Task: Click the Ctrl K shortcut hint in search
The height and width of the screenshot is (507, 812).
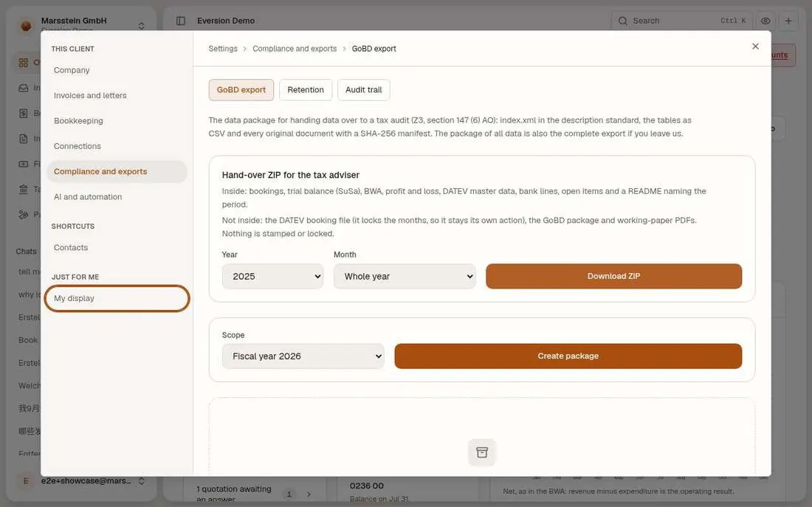Action: pos(733,21)
